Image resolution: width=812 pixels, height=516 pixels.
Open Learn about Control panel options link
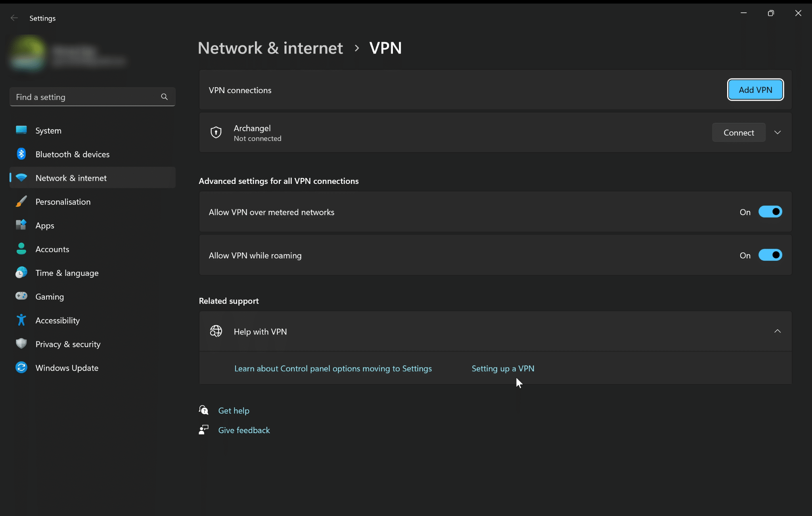[333, 368]
